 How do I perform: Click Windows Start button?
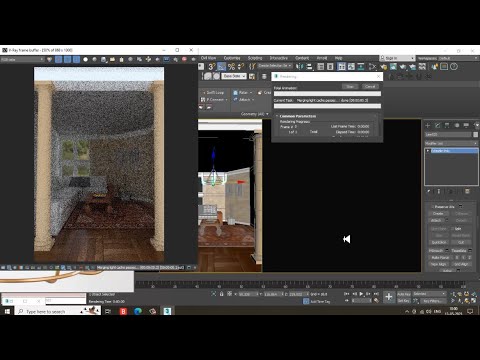[7, 311]
